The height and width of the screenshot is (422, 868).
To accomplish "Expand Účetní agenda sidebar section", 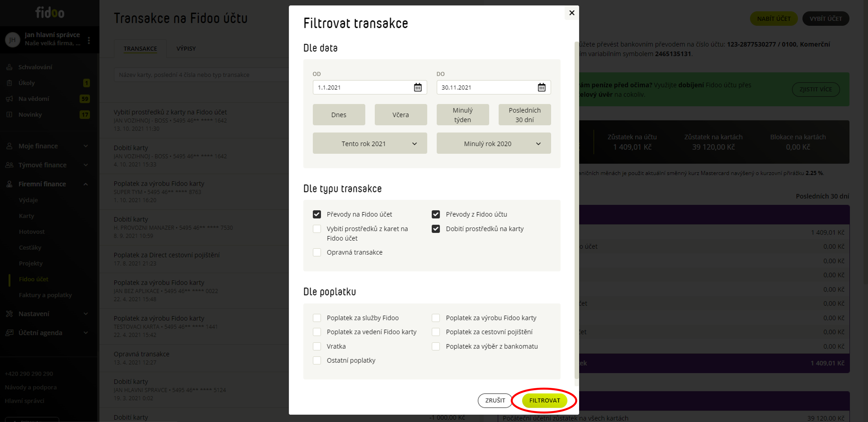I will [86, 333].
